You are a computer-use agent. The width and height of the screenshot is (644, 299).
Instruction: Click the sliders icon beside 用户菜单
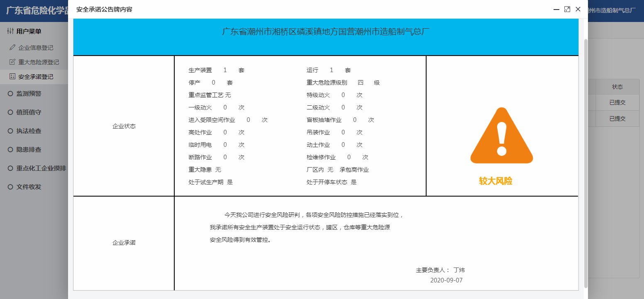[x=10, y=31]
